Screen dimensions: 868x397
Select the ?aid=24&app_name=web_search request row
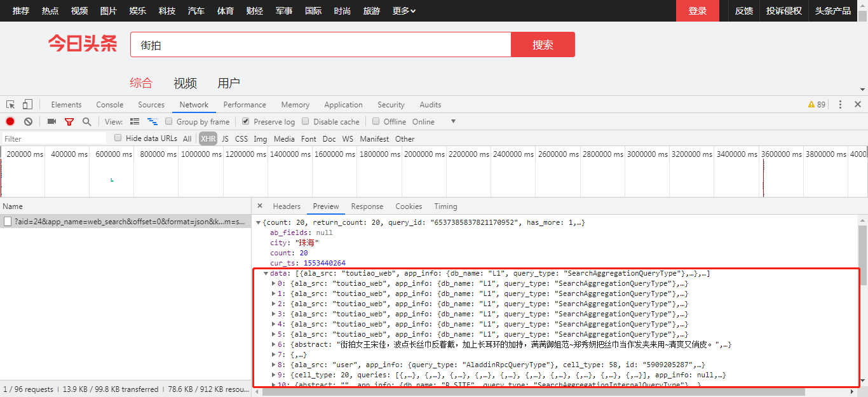tap(126, 222)
